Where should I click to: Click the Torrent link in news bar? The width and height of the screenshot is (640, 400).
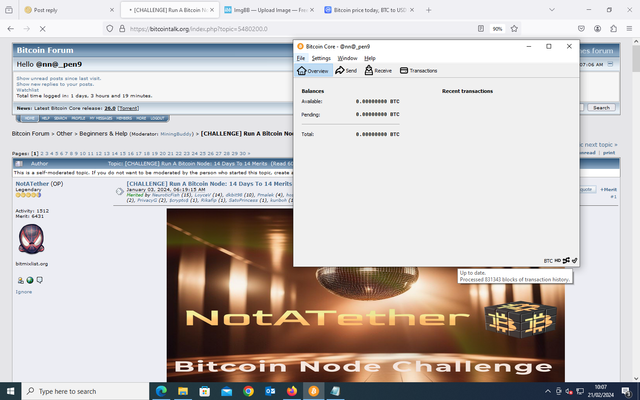(128, 108)
